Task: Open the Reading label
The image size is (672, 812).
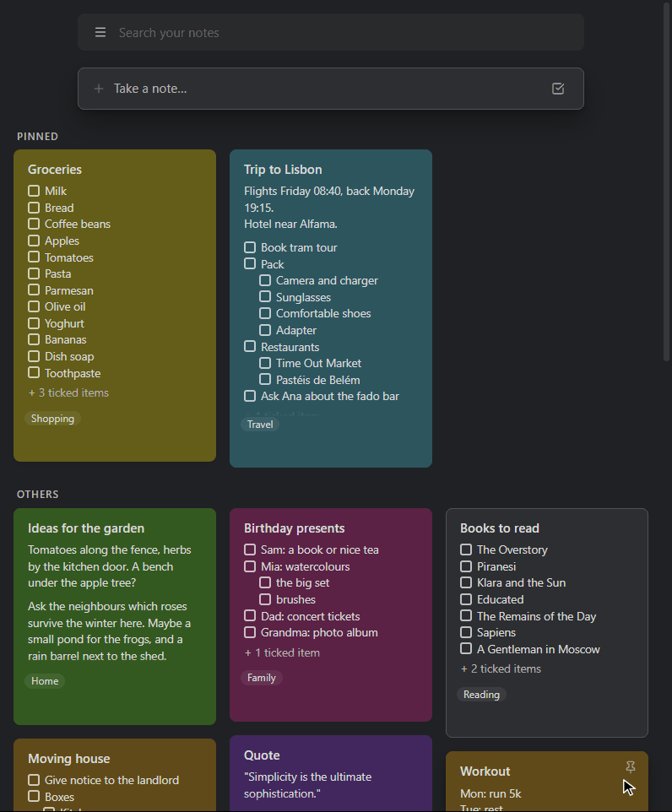Action: pos(481,695)
